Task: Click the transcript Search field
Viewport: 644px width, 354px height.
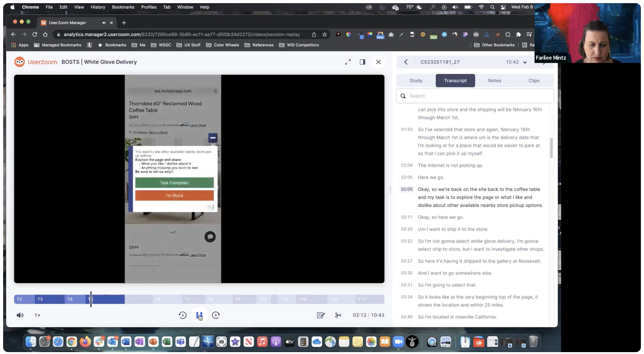Action: coord(478,96)
